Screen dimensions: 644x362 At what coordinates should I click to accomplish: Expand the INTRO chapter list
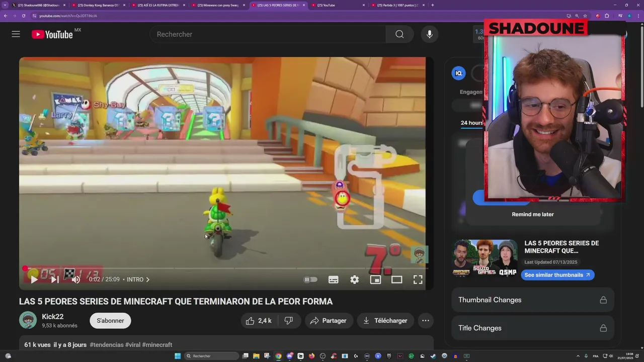coord(138,280)
